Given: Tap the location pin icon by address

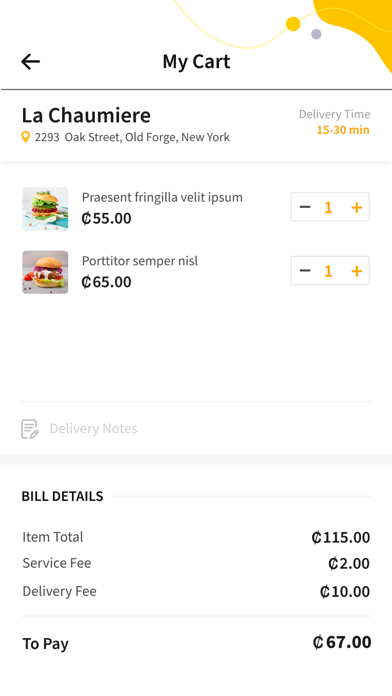Looking at the screenshot, I should click(x=26, y=137).
